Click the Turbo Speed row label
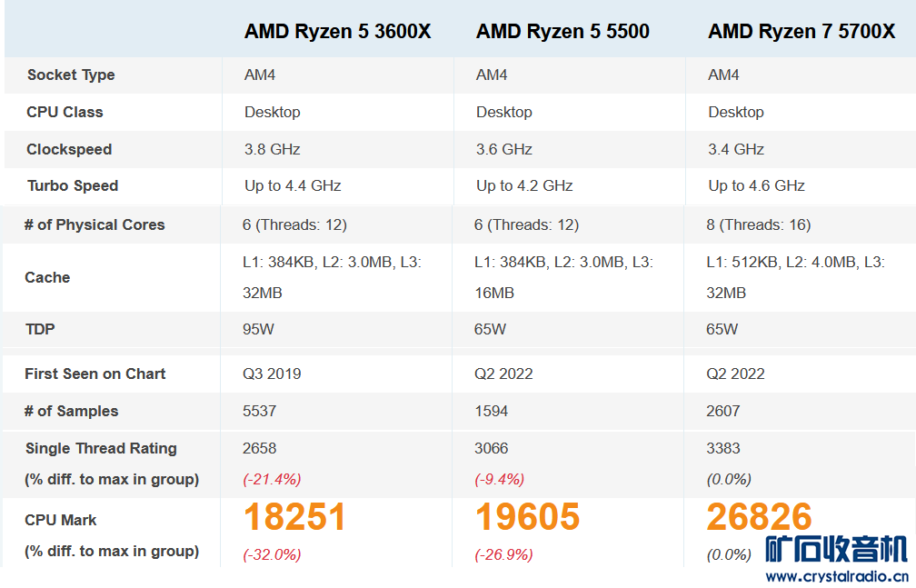This screenshot has width=916, height=588. pos(73,186)
